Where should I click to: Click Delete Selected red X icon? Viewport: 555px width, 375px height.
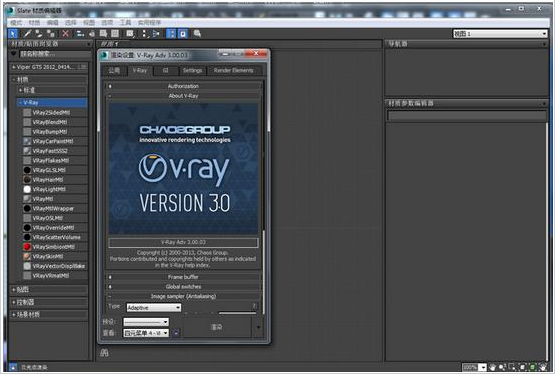pyautogui.click(x=65, y=34)
